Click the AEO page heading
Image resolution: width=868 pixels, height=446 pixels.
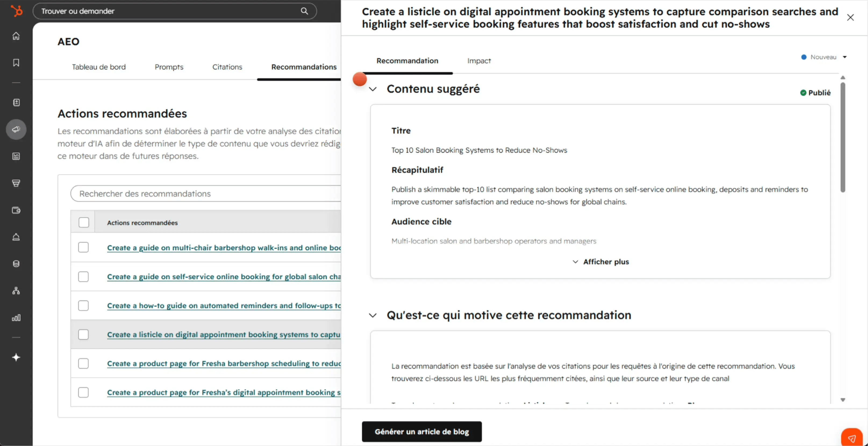pyautogui.click(x=68, y=41)
